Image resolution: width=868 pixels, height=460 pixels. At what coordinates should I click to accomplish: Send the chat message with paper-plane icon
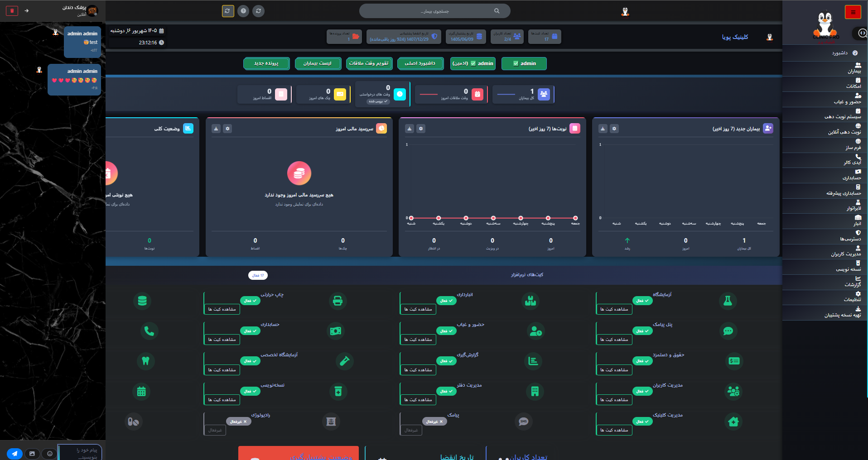click(14, 453)
